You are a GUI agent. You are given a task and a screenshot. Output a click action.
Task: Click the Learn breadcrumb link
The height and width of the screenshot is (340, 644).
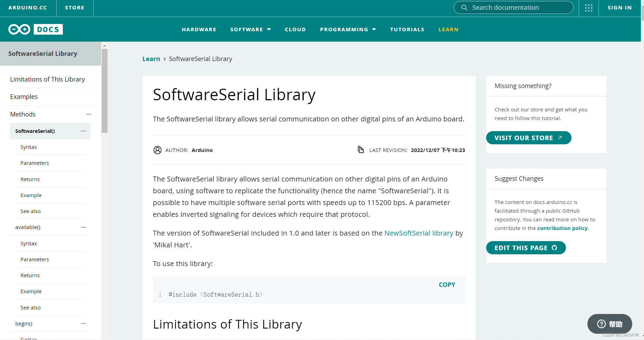pyautogui.click(x=151, y=59)
